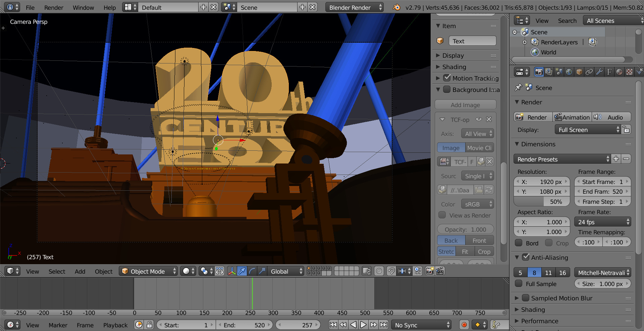The height and width of the screenshot is (331, 644).
Task: Open the Window menu
Action: pyautogui.click(x=83, y=7)
